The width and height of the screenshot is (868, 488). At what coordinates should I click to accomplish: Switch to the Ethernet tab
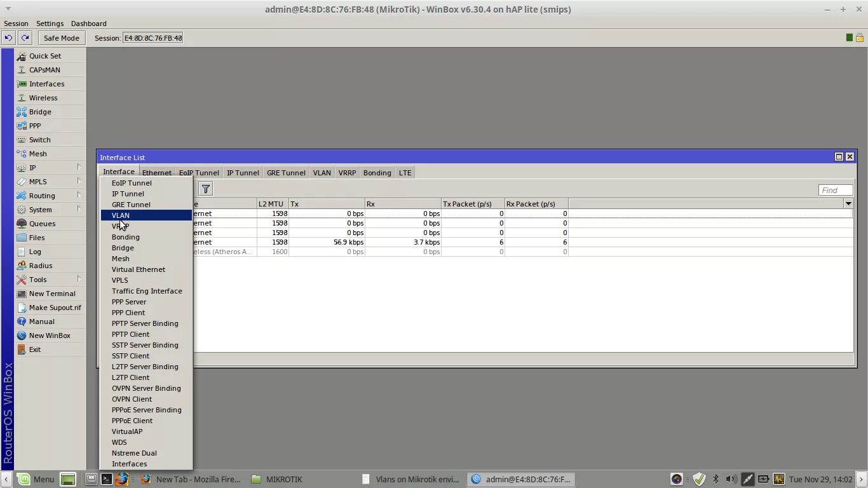point(156,173)
